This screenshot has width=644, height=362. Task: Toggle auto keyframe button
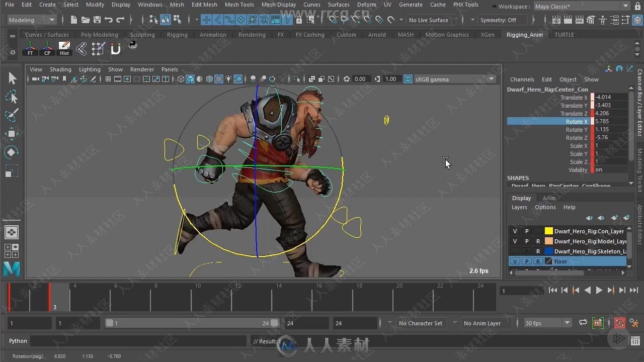pyautogui.click(x=619, y=323)
